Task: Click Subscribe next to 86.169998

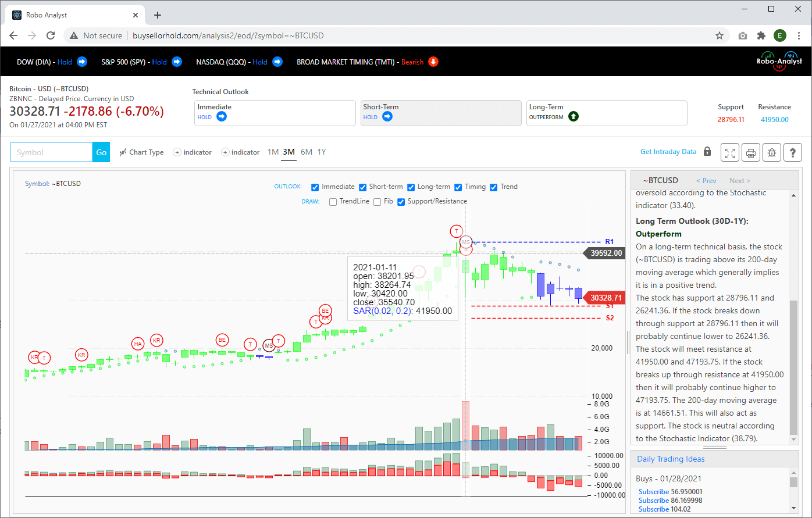Action: 654,501
